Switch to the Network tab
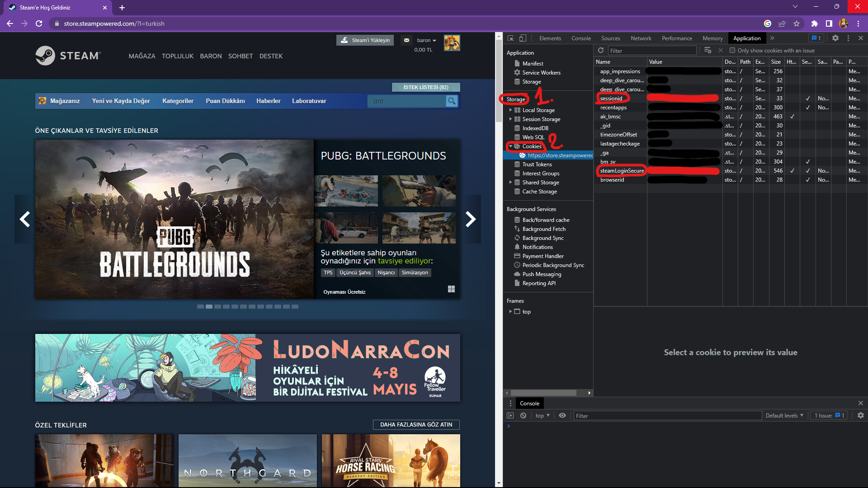The height and width of the screenshot is (488, 868). [641, 38]
